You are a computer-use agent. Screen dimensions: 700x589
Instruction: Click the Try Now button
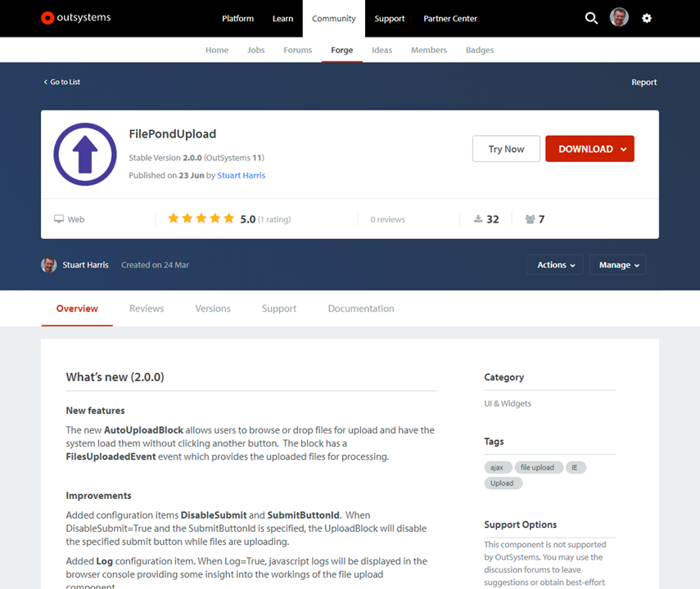click(x=506, y=148)
